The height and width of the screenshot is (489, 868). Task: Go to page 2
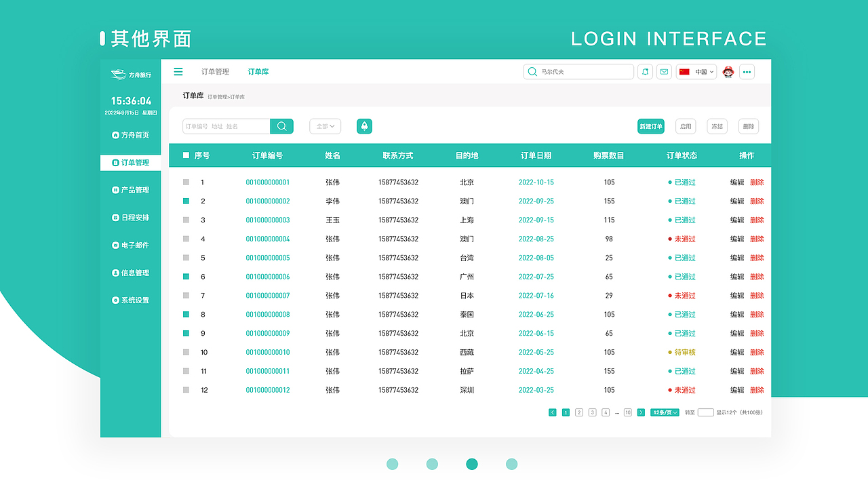579,412
